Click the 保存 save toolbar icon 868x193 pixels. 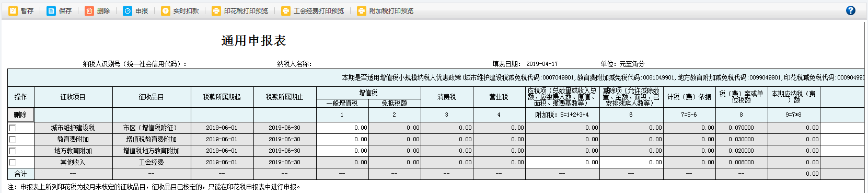(x=51, y=10)
